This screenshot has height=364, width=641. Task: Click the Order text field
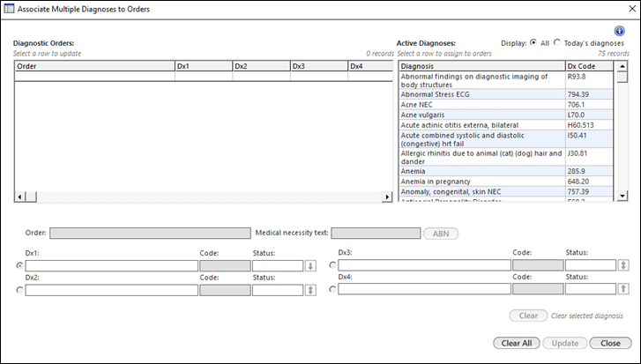click(150, 234)
